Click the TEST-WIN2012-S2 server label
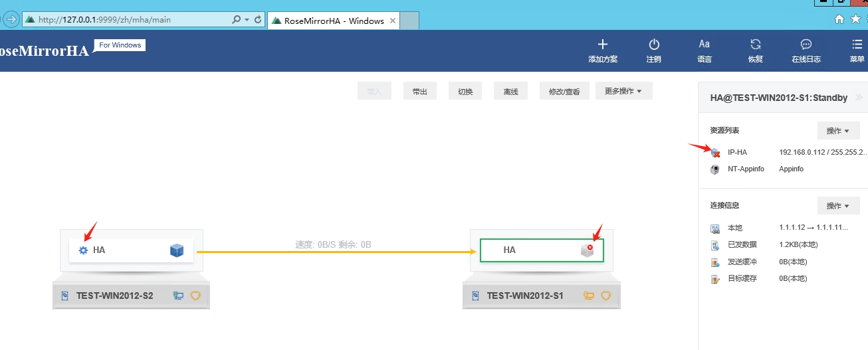 114,296
